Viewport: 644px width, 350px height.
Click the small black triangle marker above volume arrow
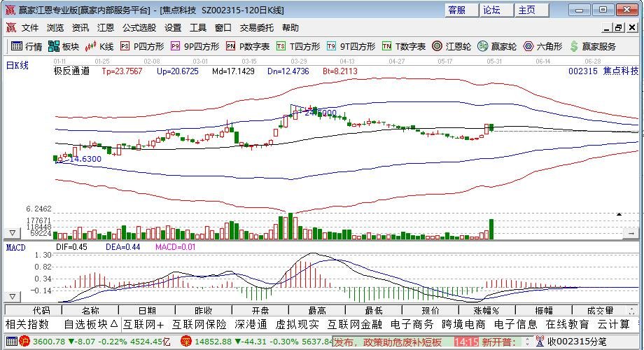click(619, 214)
